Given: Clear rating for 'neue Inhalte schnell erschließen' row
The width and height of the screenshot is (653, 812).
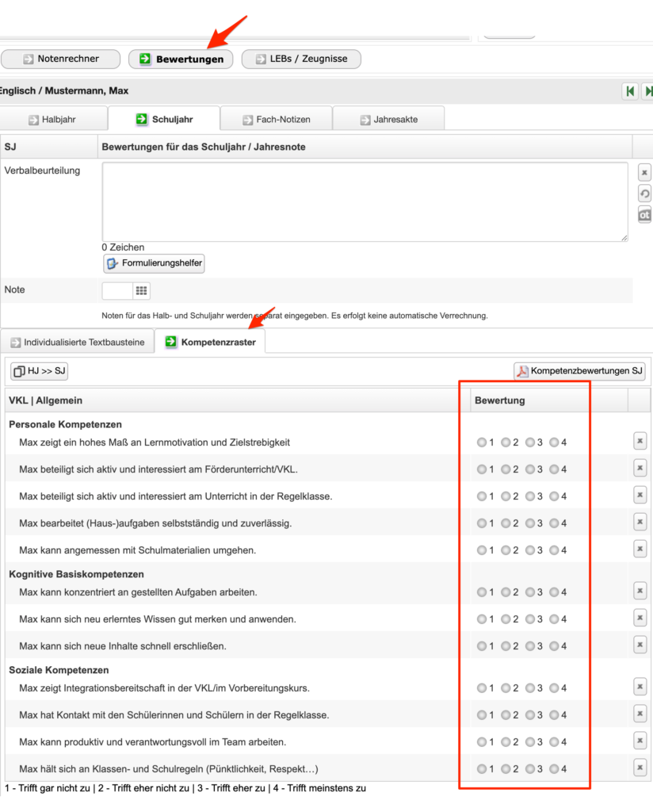Looking at the screenshot, I should (x=640, y=645).
